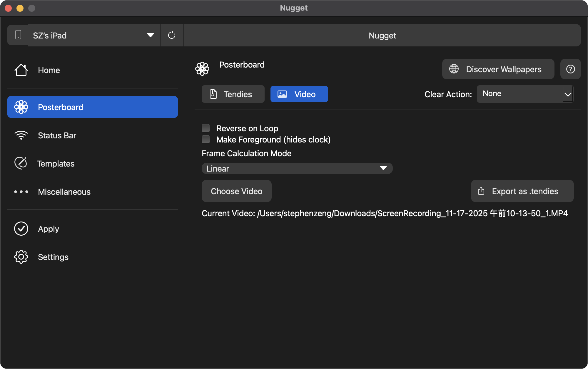
Task: Select the Video tab
Action: click(299, 94)
